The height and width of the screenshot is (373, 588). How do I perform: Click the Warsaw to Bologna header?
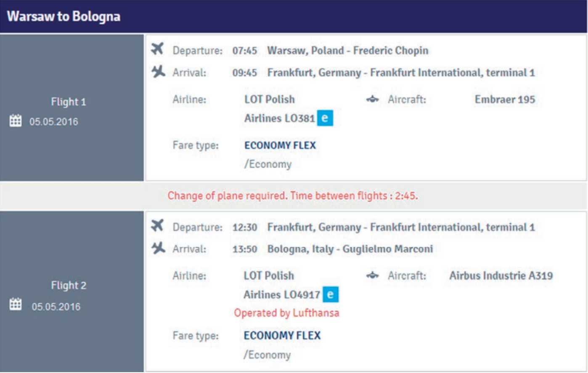tap(64, 16)
